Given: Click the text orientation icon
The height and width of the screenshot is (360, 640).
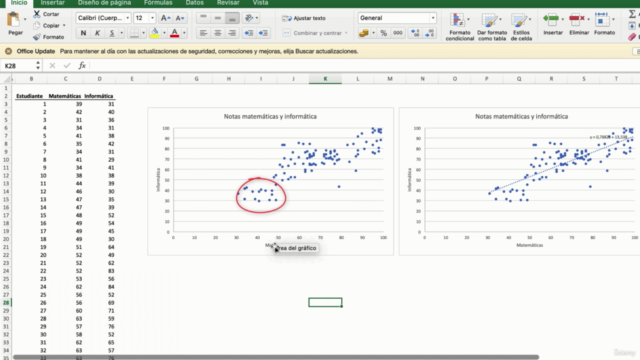Looking at the screenshot, I should click(x=249, y=18).
